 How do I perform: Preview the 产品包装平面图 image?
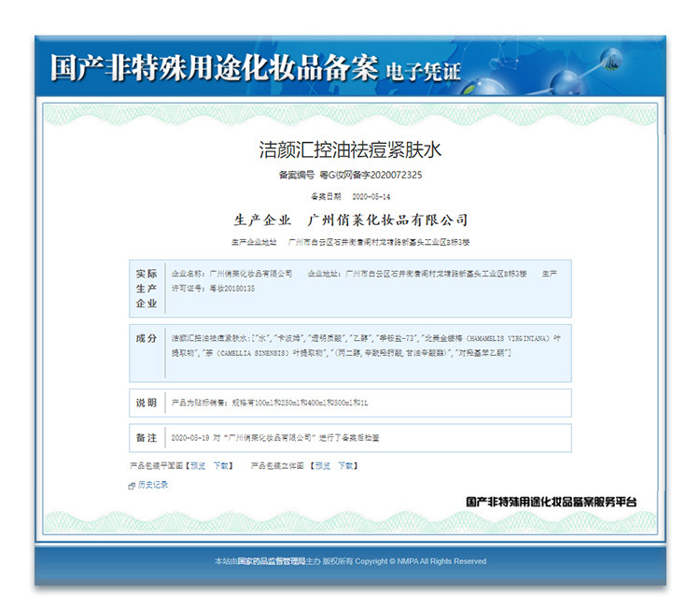[x=198, y=465]
